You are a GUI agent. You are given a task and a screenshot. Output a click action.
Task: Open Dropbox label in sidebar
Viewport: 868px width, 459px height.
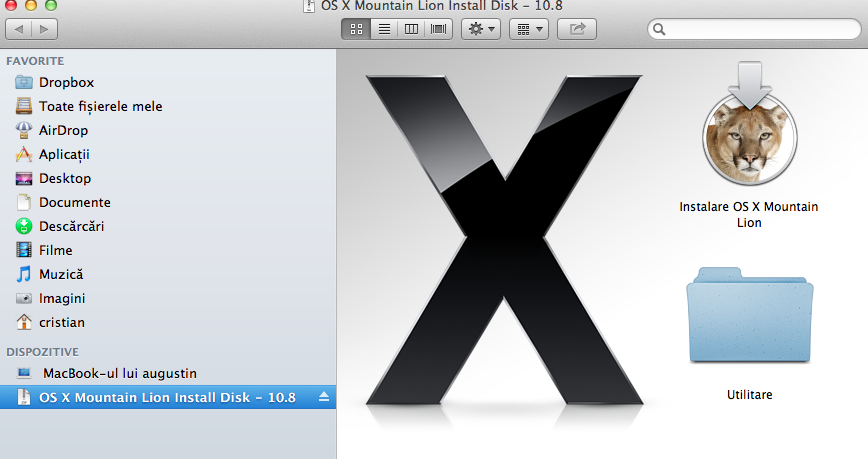[66, 82]
